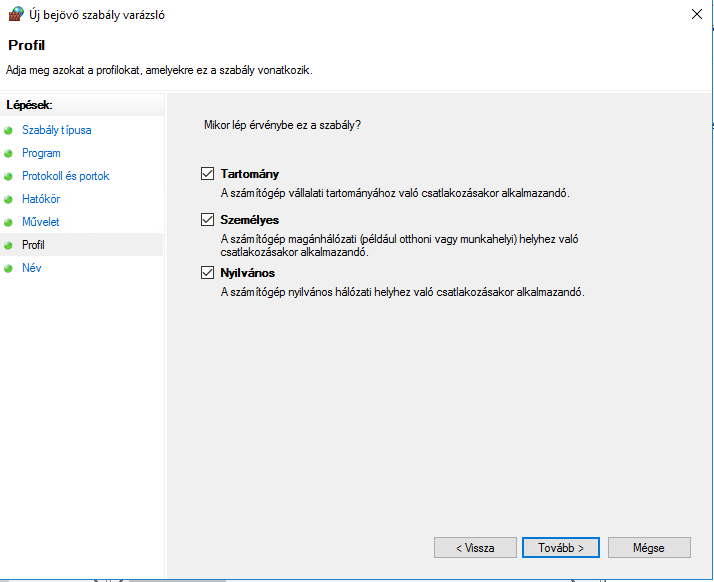
Task: Go to Szabály típusa step
Action: pyautogui.click(x=57, y=130)
